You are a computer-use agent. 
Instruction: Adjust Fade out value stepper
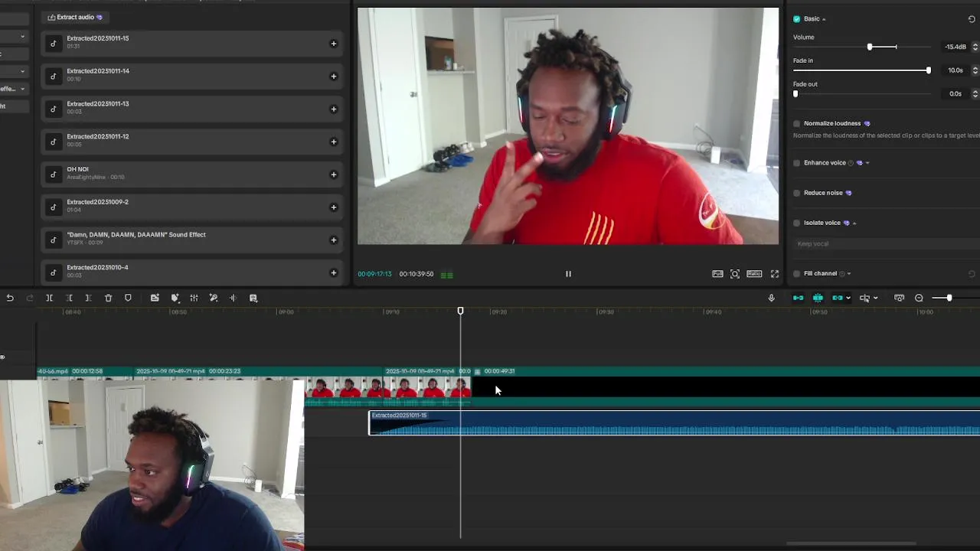click(975, 93)
